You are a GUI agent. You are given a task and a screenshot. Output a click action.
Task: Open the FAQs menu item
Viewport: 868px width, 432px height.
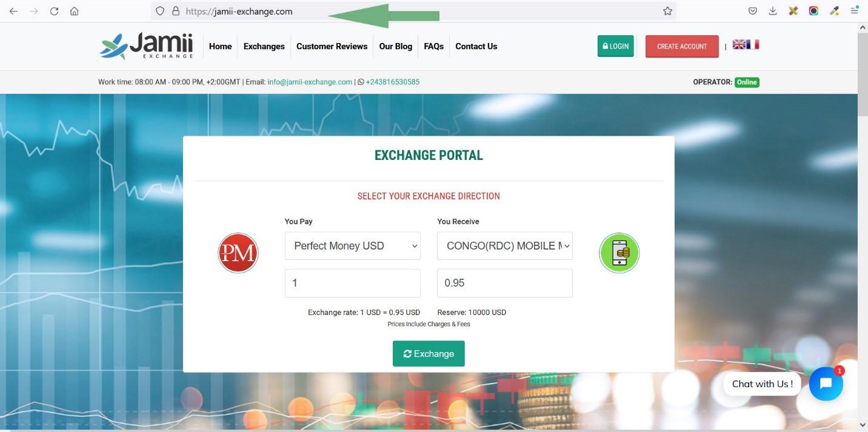tap(434, 46)
